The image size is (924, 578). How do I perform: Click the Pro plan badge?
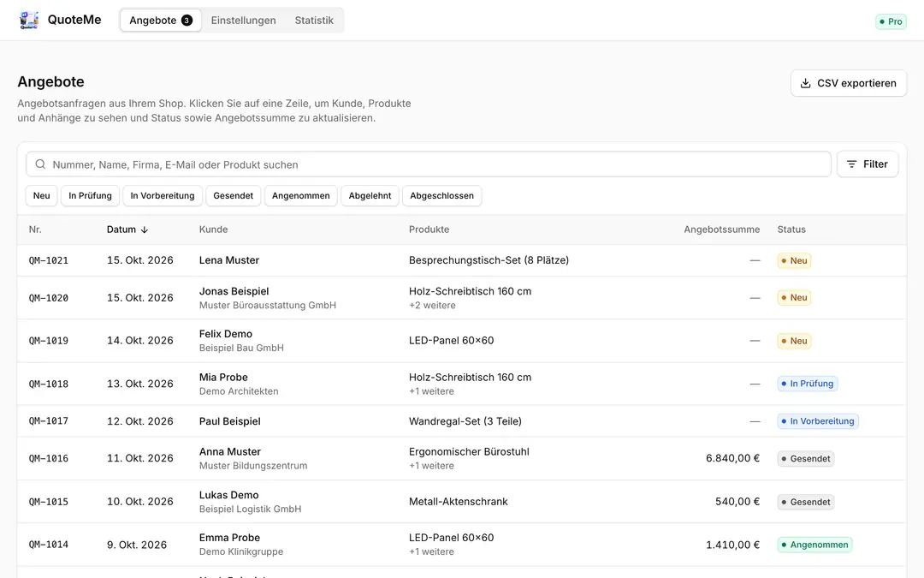[891, 21]
